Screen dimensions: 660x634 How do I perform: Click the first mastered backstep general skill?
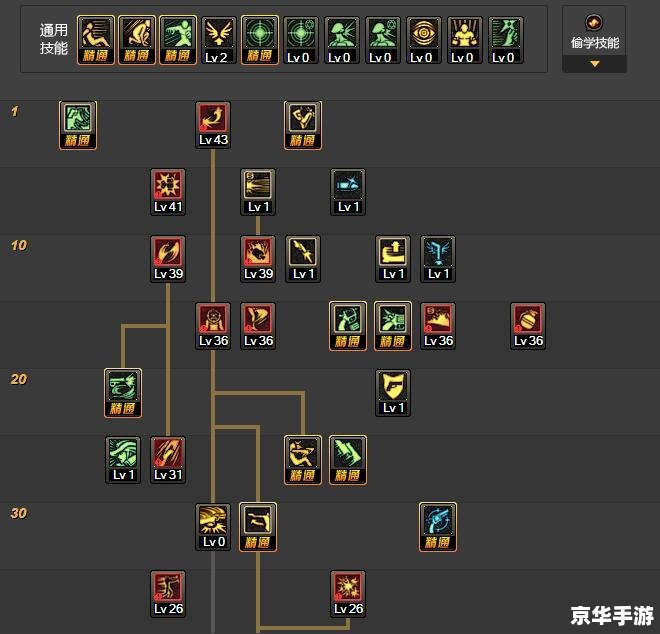click(x=96, y=40)
